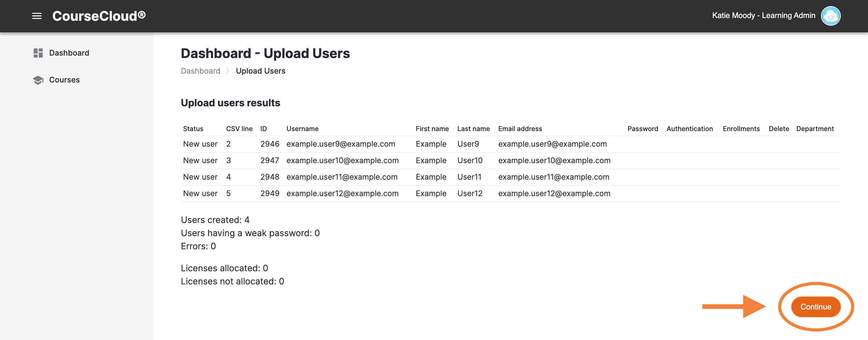Open the Dashboard entry in the sidebar
This screenshot has height=340, width=868.
click(x=69, y=53)
